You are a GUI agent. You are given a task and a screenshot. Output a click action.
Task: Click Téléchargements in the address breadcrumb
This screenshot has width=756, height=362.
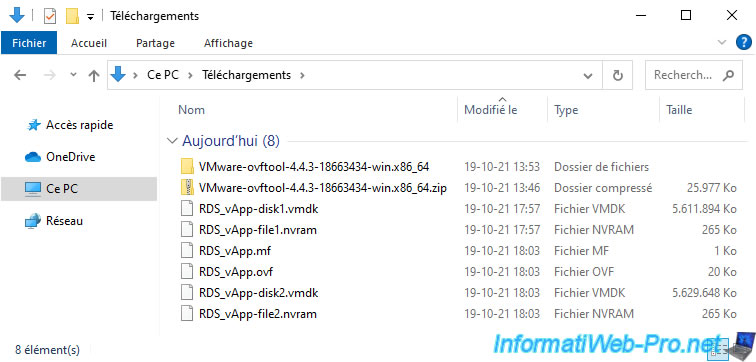(246, 75)
